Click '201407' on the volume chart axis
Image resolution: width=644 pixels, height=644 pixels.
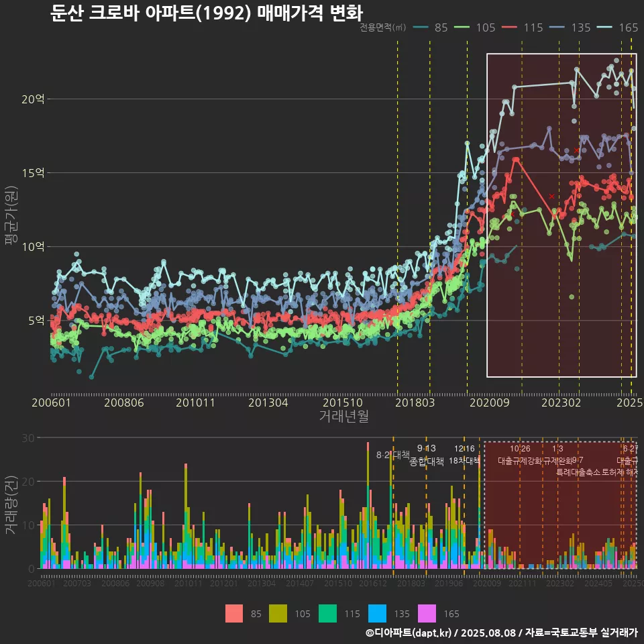pos(300,583)
